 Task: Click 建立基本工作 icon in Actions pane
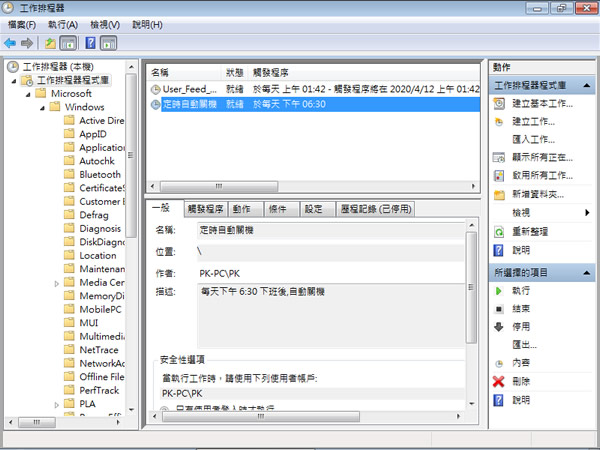click(499, 104)
